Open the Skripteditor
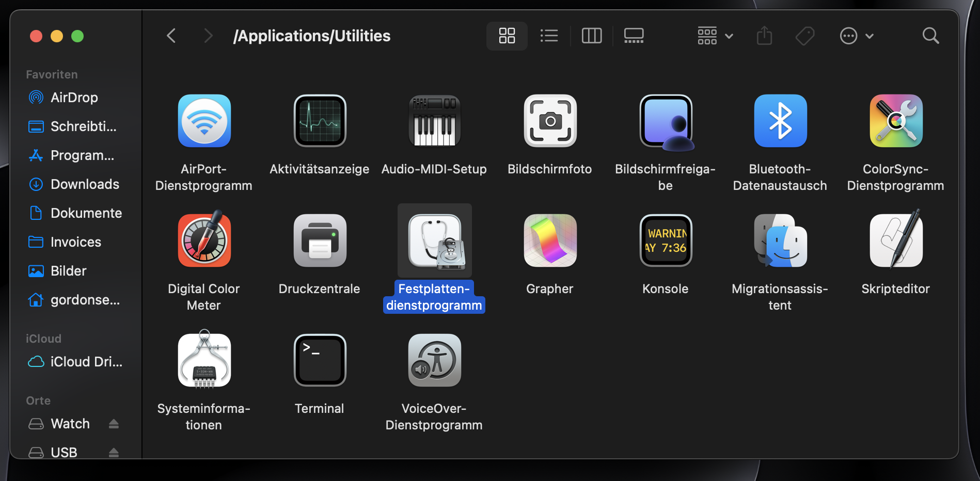This screenshot has width=980, height=481. click(x=895, y=241)
